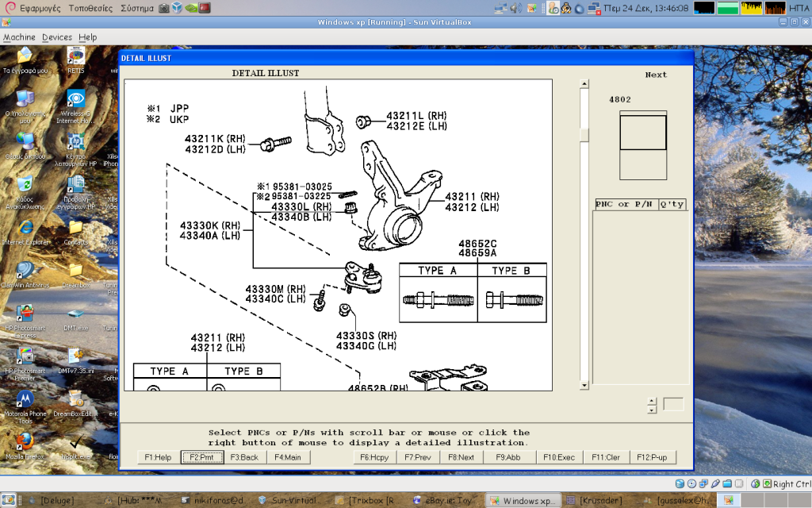The image size is (812, 508).
Task: Open the Σύστημα menu in the top panel
Action: coord(136,8)
